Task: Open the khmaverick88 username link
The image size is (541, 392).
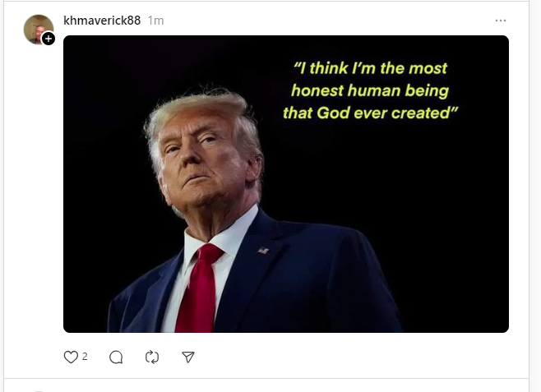Action: click(x=102, y=21)
